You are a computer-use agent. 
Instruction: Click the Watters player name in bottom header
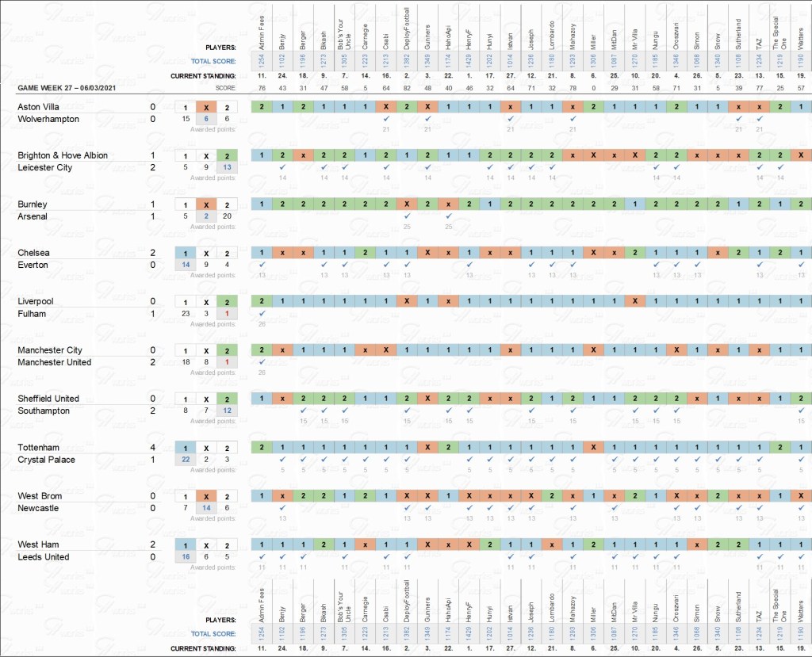click(799, 600)
